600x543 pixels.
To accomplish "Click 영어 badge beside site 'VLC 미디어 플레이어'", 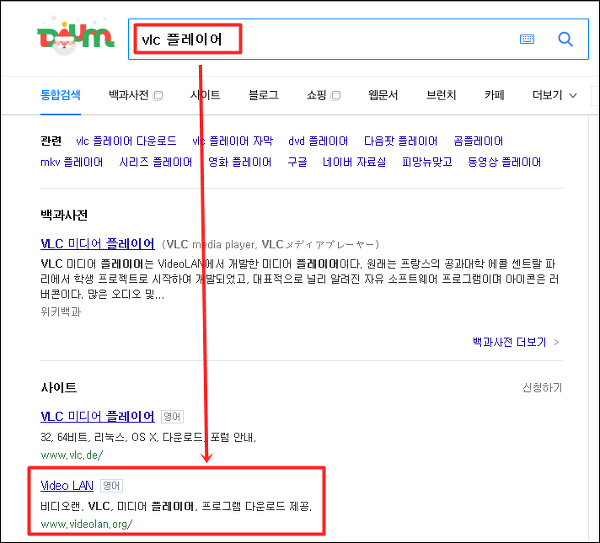I will 172,416.
